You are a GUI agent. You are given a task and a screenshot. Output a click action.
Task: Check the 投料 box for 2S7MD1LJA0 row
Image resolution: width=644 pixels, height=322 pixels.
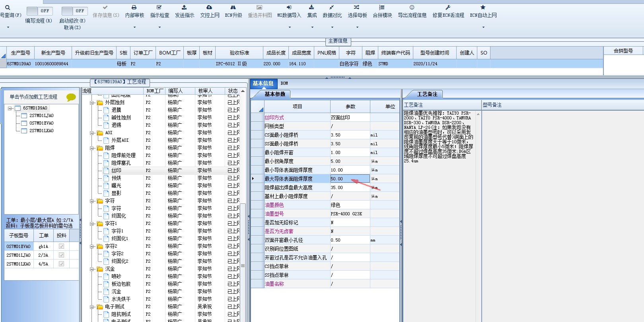coord(61,255)
